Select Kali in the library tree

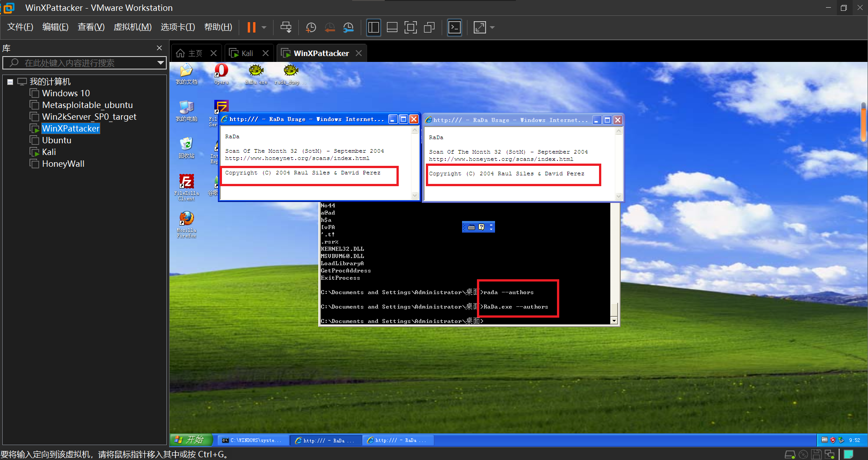49,152
